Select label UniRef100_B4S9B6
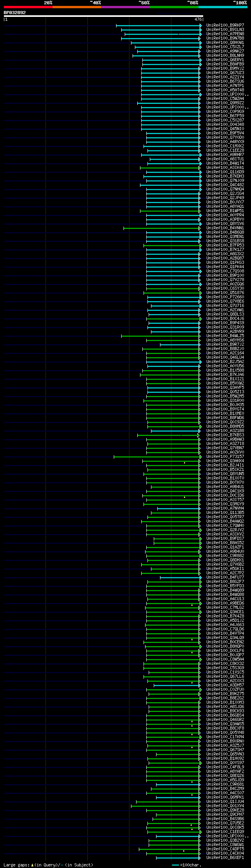Screen dimensions: 251x868 pyautogui.click(x=225, y=819)
